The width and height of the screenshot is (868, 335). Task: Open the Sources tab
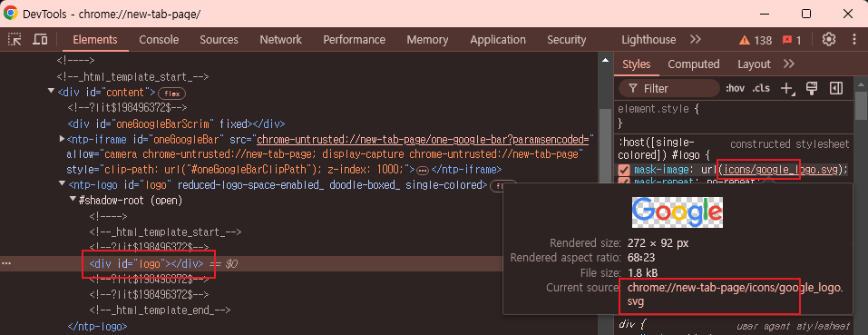pos(219,40)
